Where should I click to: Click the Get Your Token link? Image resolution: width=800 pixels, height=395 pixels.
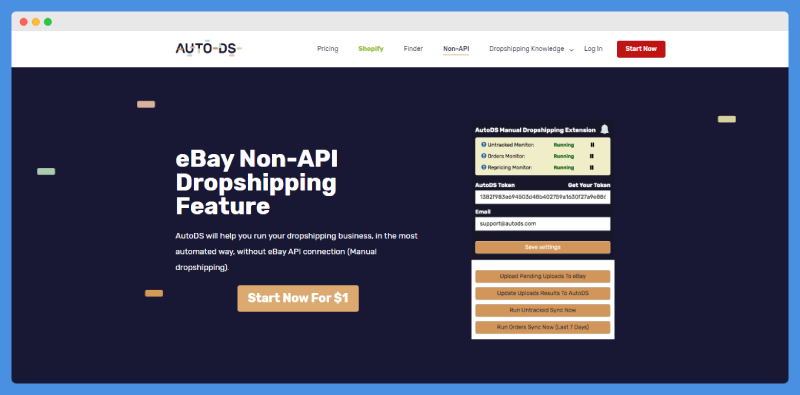point(589,185)
